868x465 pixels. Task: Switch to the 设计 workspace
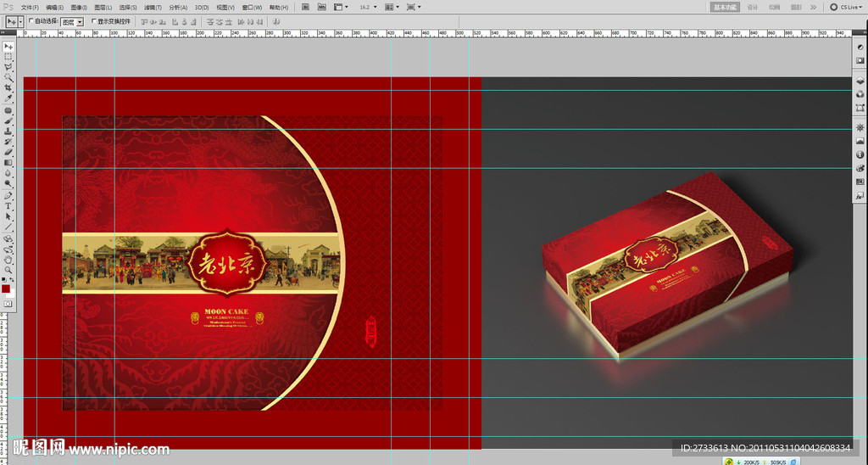pos(753,7)
